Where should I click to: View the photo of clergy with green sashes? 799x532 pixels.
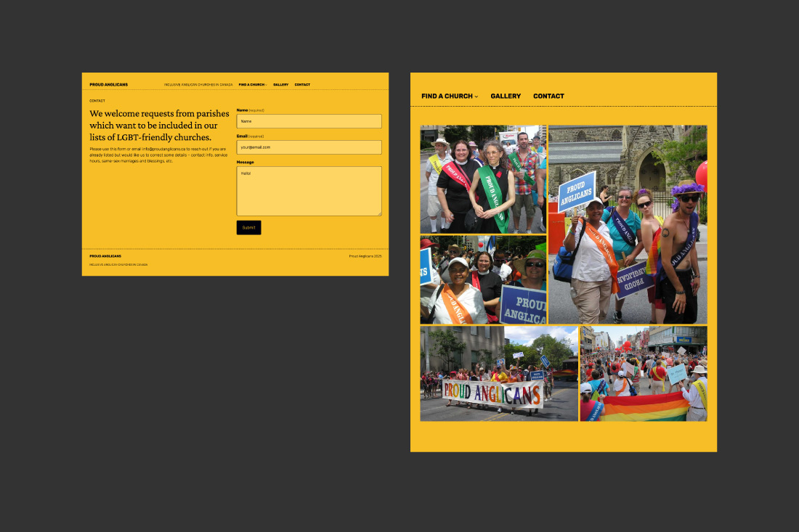coord(482,179)
